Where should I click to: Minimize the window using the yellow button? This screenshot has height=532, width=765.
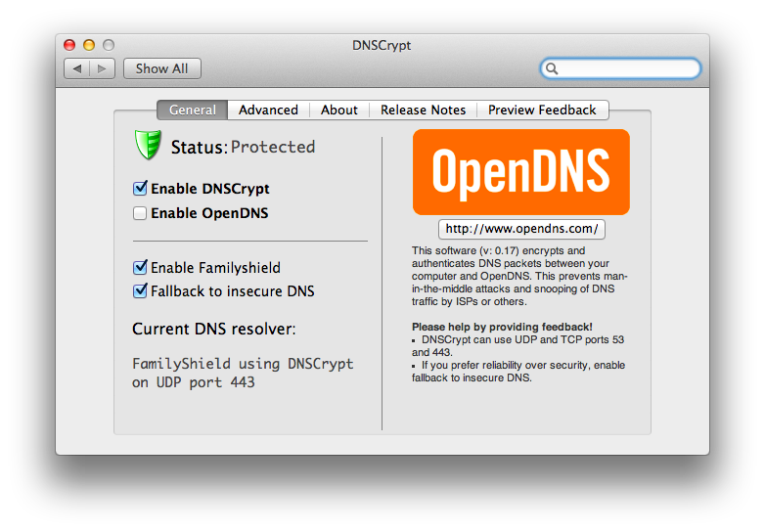89,45
